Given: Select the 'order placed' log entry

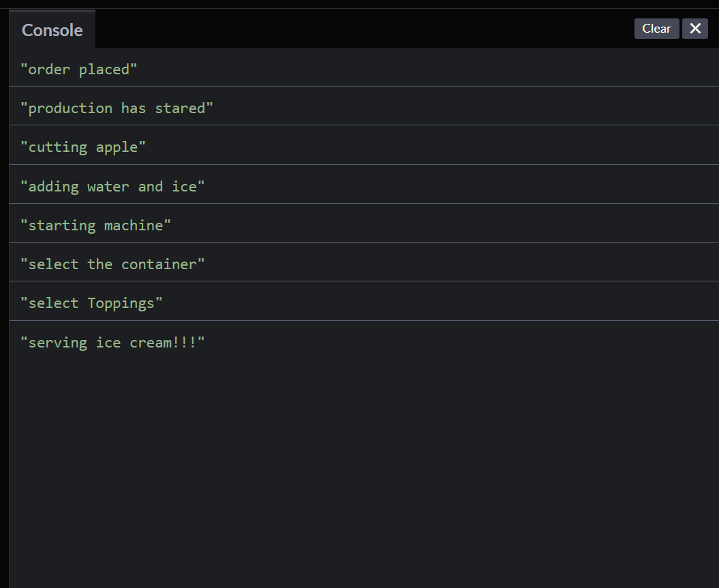Looking at the screenshot, I should coord(79,69).
